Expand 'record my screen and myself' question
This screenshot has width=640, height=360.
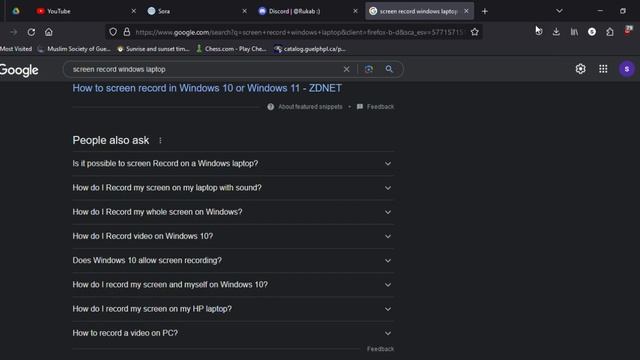click(233, 284)
